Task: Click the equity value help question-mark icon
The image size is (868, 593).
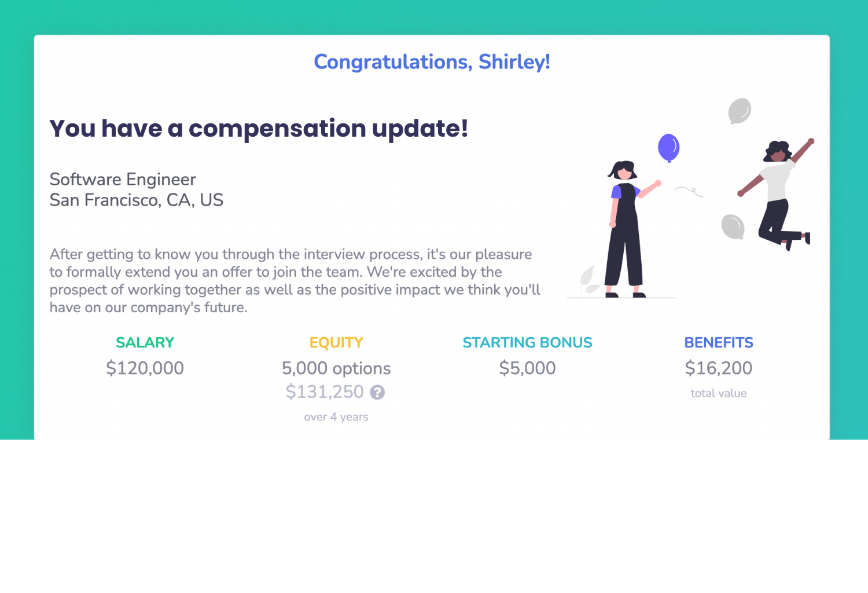Action: pos(377,393)
